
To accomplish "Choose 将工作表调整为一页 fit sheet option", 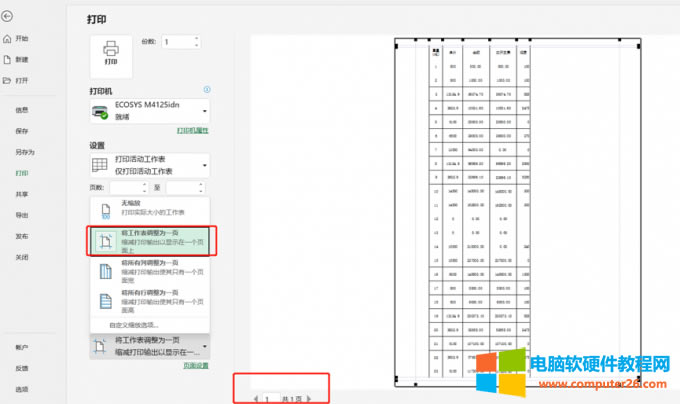I will pyautogui.click(x=150, y=241).
